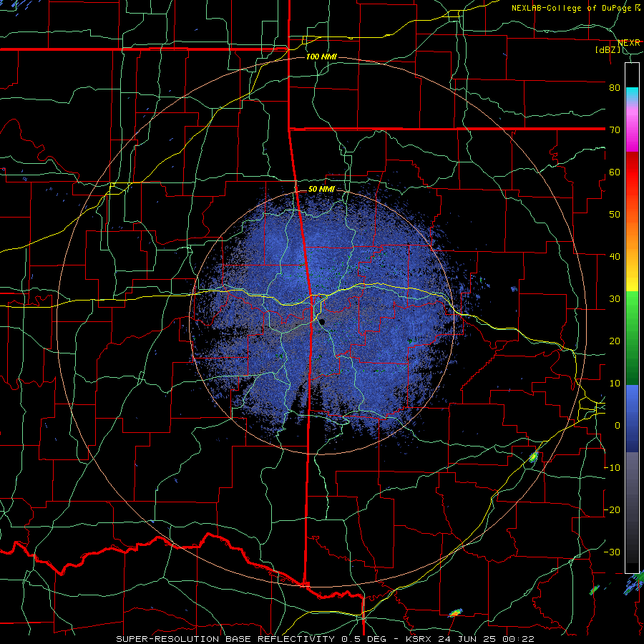Click the 30 dBZ scale value
This screenshot has height=644, width=644.
click(x=615, y=299)
